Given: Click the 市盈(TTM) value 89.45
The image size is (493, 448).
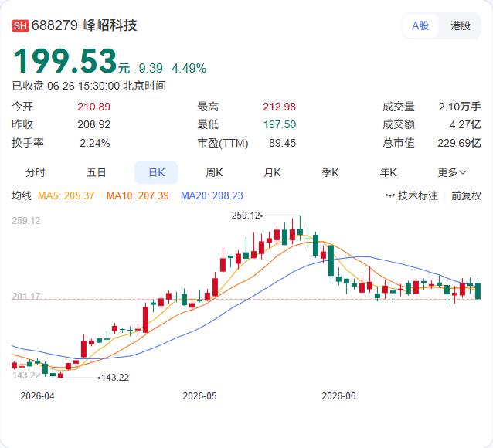Looking at the screenshot, I should [282, 143].
